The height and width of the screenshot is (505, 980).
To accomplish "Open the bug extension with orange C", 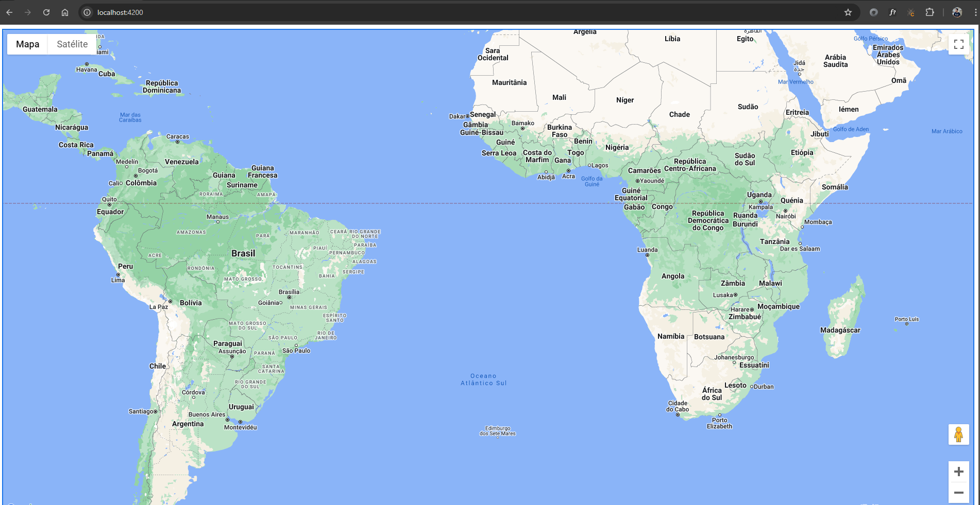I will [911, 12].
